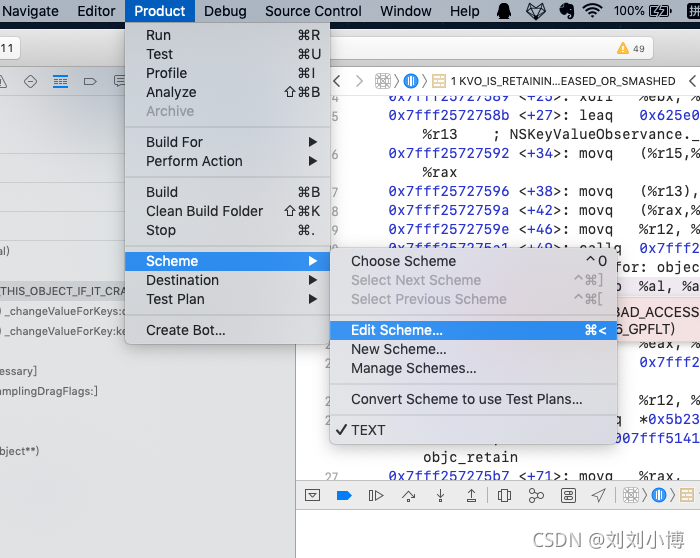This screenshot has height=558, width=700.
Task: Choose Stop from the Product menu
Action: 228,230
